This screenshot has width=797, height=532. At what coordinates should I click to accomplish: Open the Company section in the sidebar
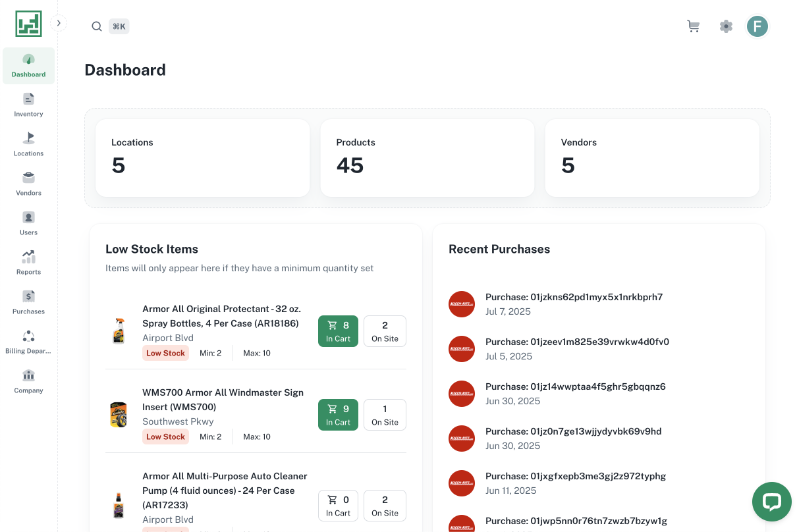tap(28, 382)
